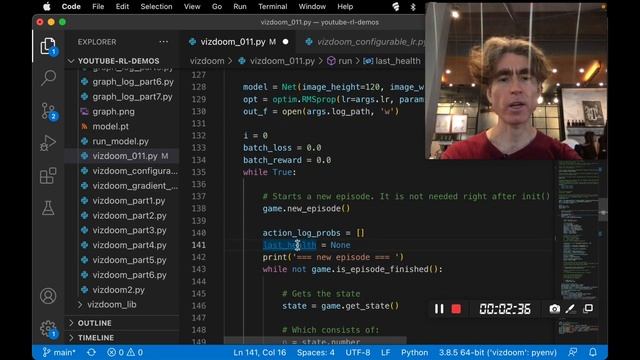Expand the vizdoom_lib folder
Screen dimensions: 640x360
pyautogui.click(x=111, y=304)
